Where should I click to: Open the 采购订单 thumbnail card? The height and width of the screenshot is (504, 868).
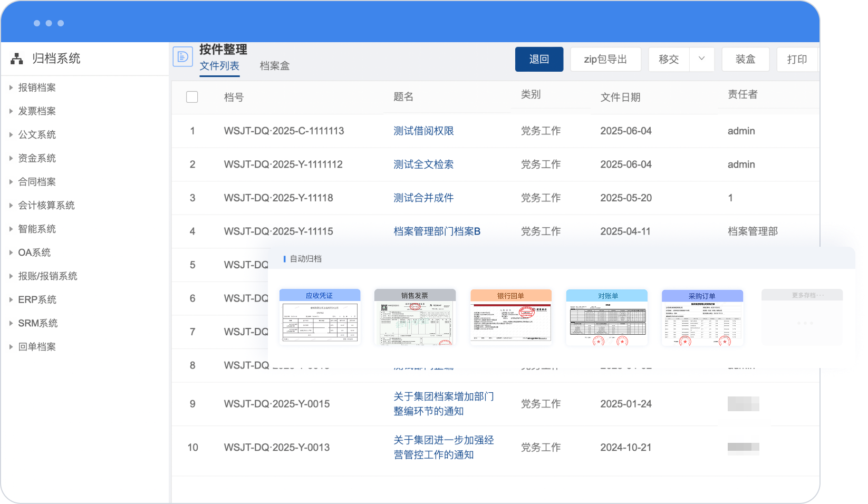702,317
